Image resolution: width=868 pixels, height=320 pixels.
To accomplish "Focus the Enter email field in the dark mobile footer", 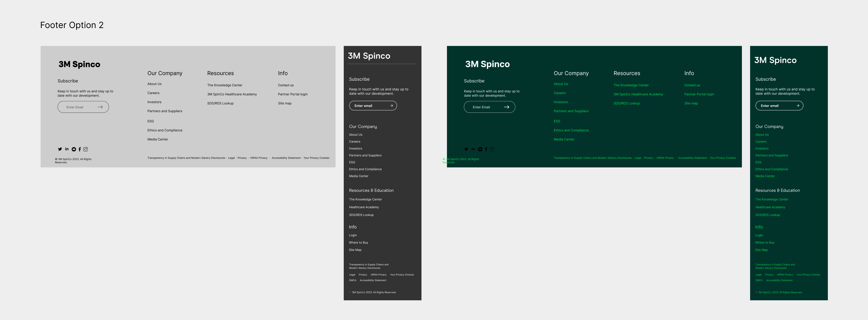I will coord(373,106).
